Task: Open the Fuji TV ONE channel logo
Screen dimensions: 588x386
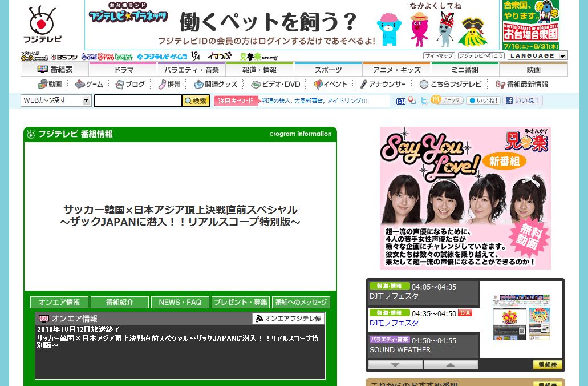Action: tap(89, 57)
